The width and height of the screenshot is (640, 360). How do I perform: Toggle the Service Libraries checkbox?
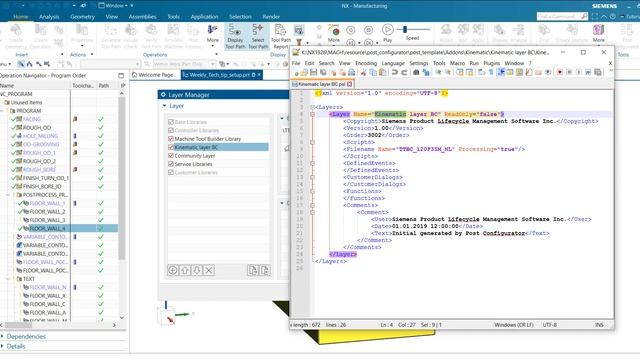pos(171,164)
